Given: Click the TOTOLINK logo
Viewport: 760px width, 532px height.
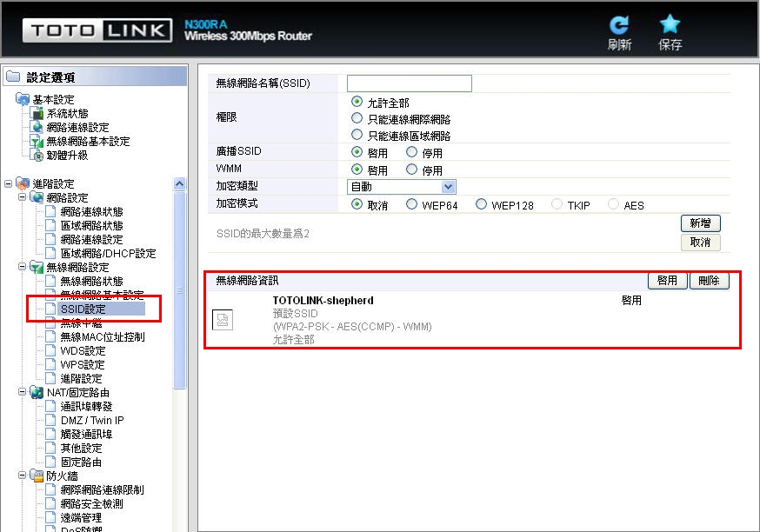Looking at the screenshot, I should [97, 30].
